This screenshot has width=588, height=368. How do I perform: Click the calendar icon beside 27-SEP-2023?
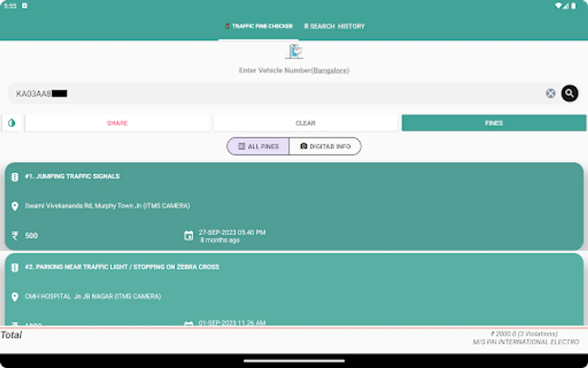point(189,236)
